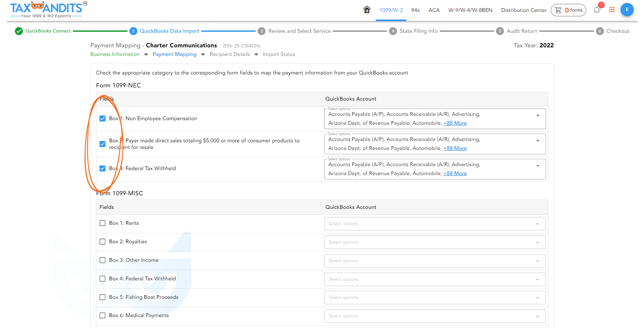644x328 pixels.
Task: Open the apps grid menu
Action: tap(612, 10)
